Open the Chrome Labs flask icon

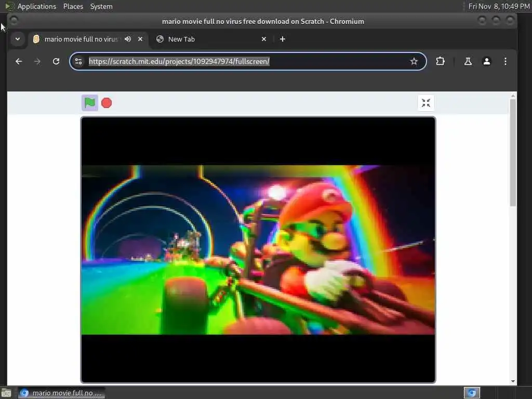point(468,61)
